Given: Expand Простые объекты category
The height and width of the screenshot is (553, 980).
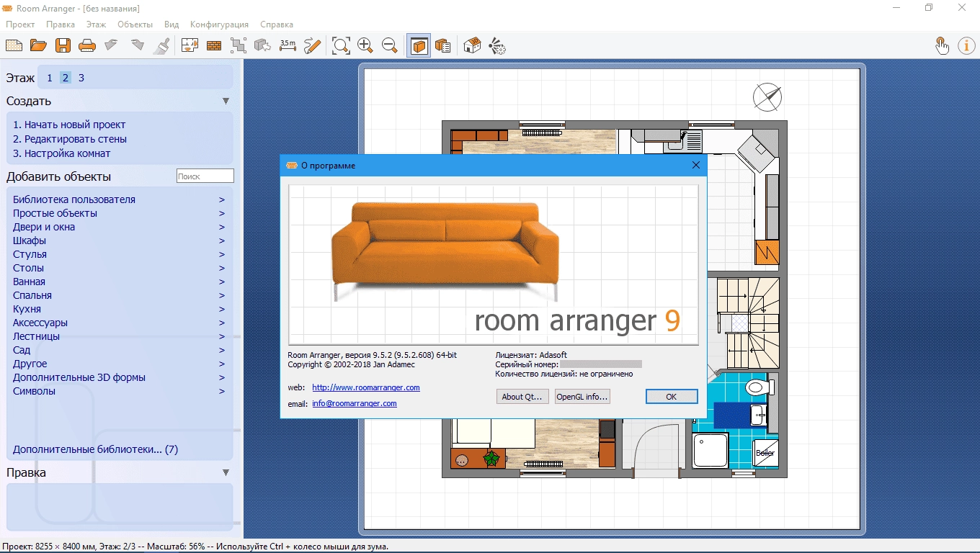Looking at the screenshot, I should pos(119,213).
